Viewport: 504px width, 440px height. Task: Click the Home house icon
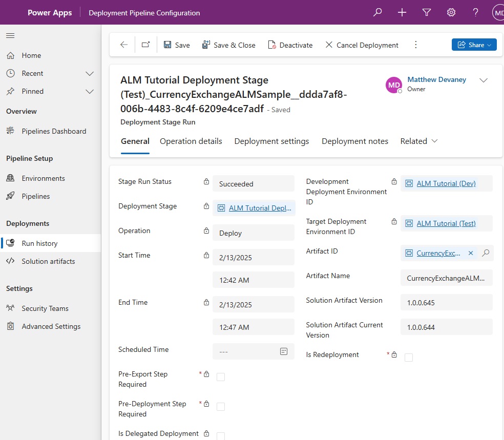pos(10,55)
